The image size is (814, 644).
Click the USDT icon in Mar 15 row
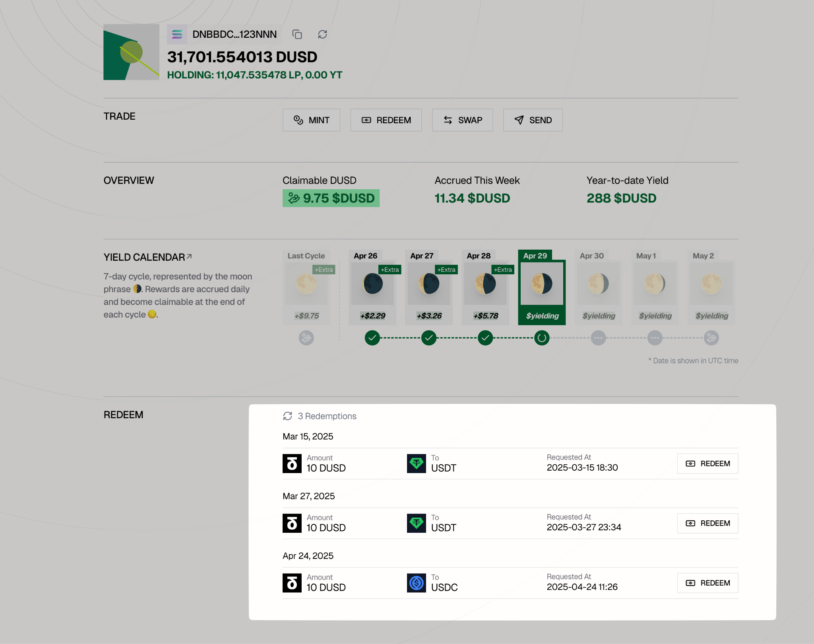(x=417, y=464)
